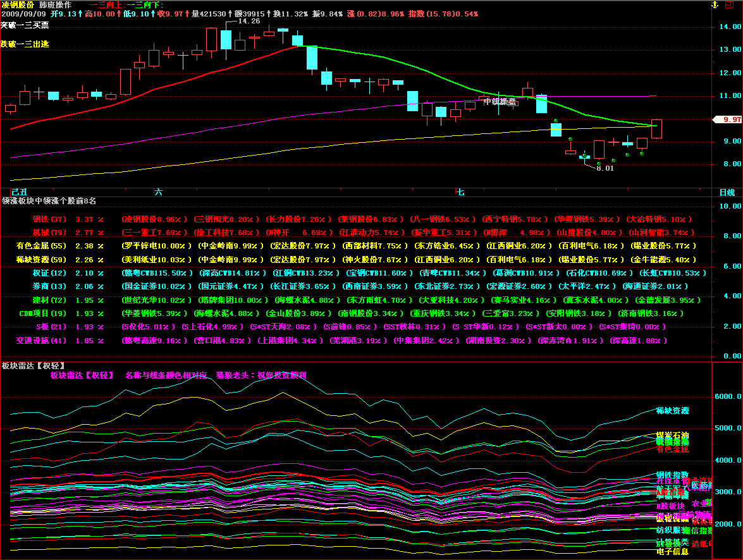This screenshot has height=560, width=743.
Task: Click 济南钢铁3.16% entry
Action: point(651,313)
